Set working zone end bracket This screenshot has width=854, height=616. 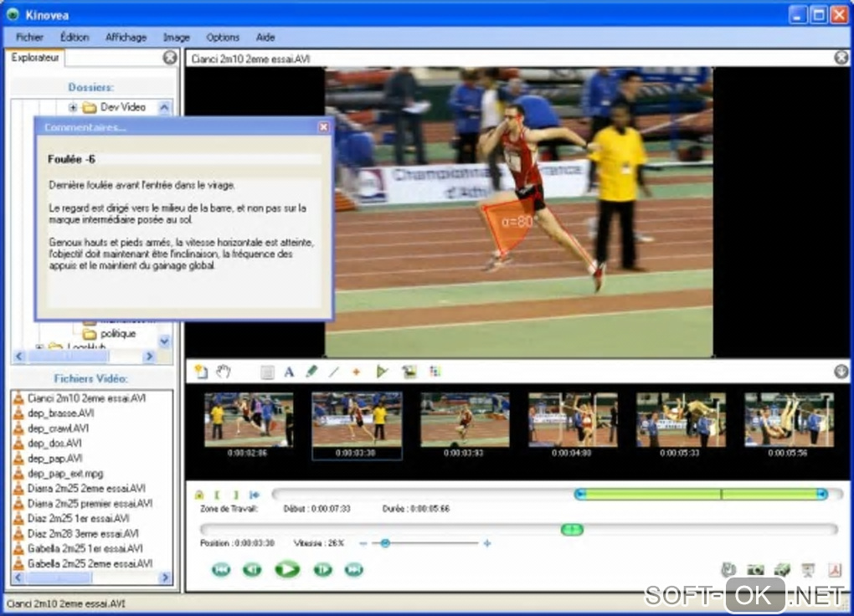click(235, 495)
